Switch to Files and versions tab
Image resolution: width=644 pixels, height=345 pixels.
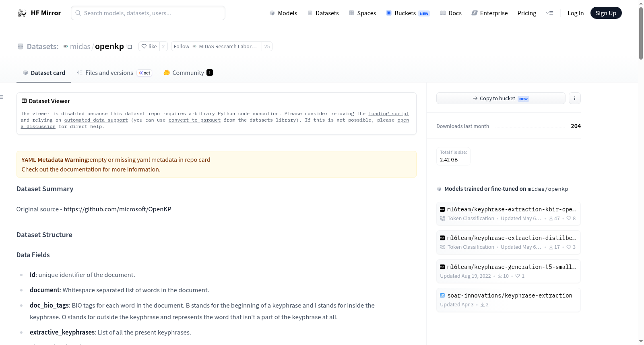114,73
